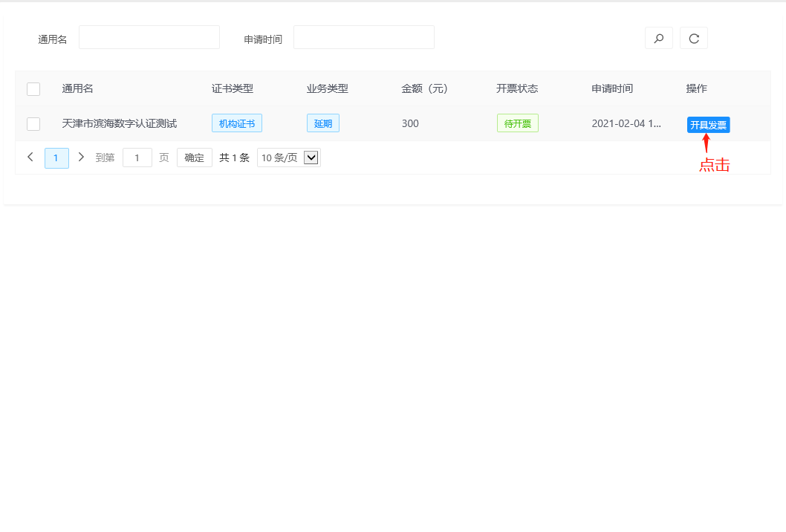Image resolution: width=786 pixels, height=532 pixels.
Task: Click the 开票状态 column header
Action: (x=517, y=88)
